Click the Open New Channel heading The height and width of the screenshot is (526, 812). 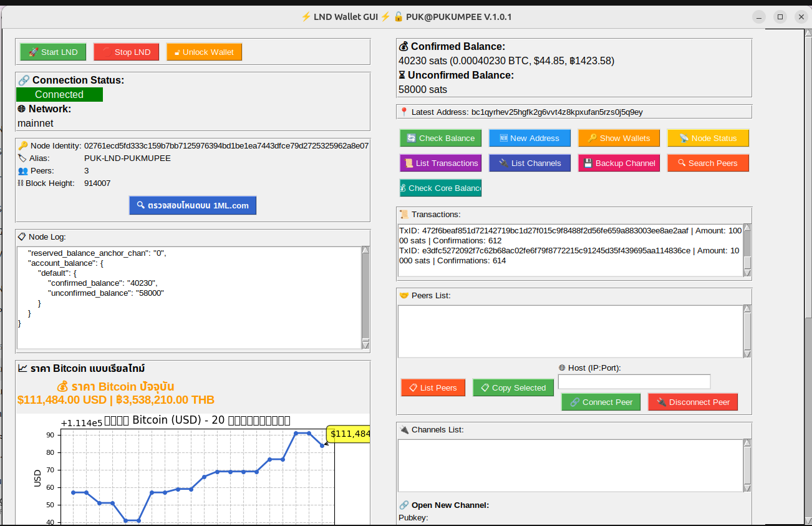click(x=444, y=505)
